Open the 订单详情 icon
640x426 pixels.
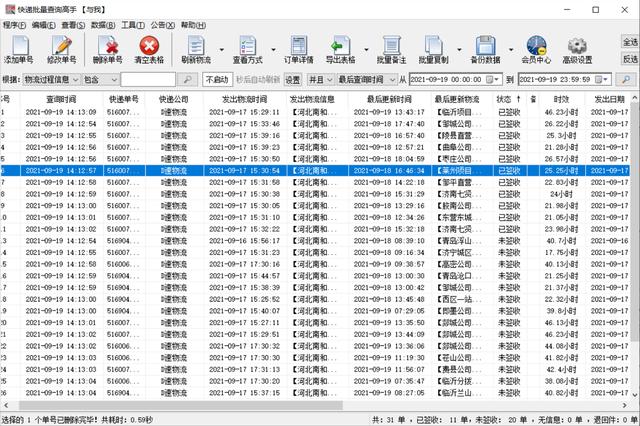[299, 45]
